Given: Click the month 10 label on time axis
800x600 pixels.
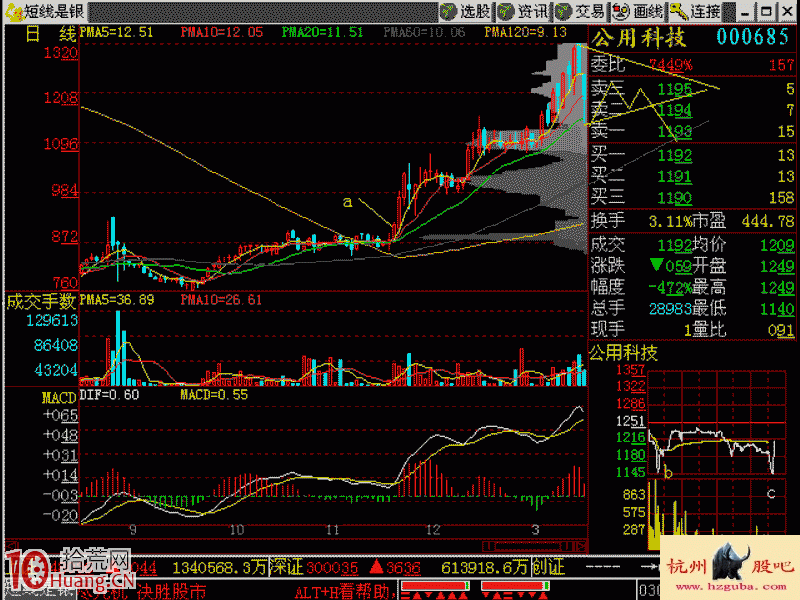Looking at the screenshot, I should 237,530.
